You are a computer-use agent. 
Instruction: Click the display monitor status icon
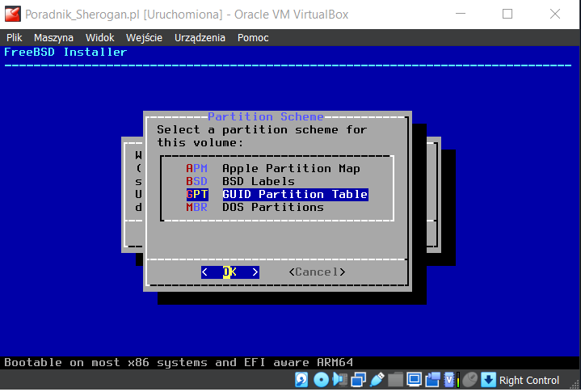pyautogui.click(x=414, y=380)
